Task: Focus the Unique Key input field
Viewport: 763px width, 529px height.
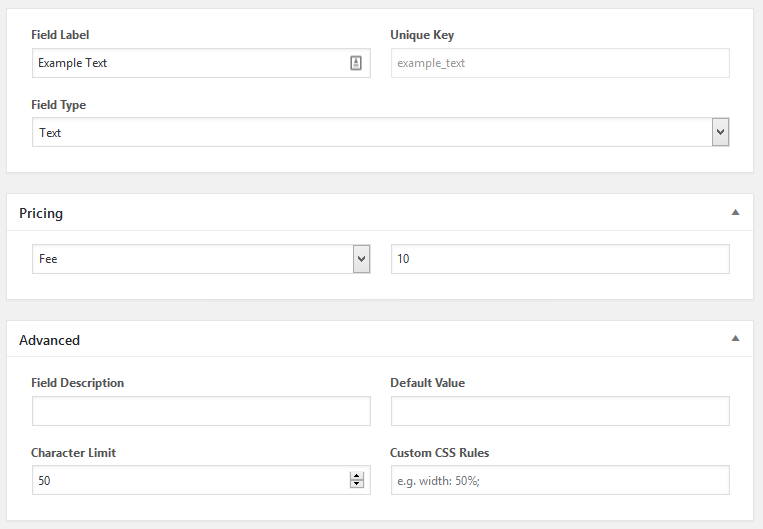Action: tap(560, 63)
